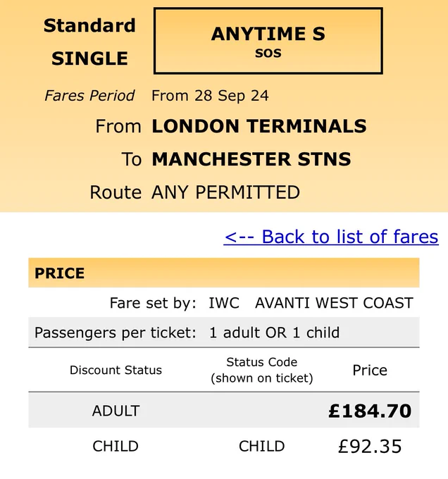448x479 pixels.
Task: Click the IWC fare setter code
Action: (x=224, y=303)
